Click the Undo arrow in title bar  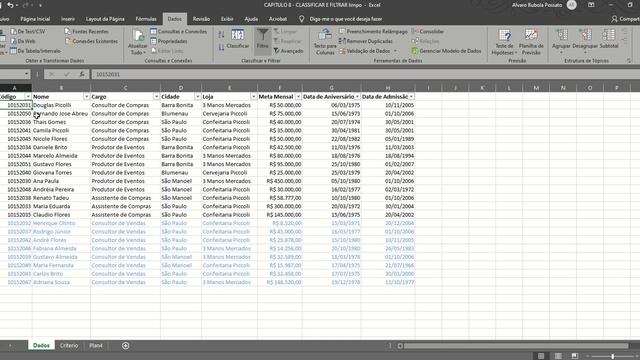pos(10,5)
